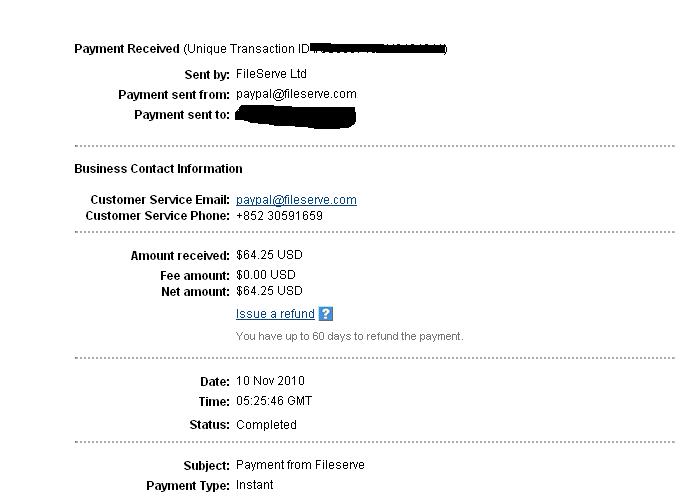The image size is (689, 500).
Task: Select the Net amount value $64.25 USD
Action: (269, 291)
